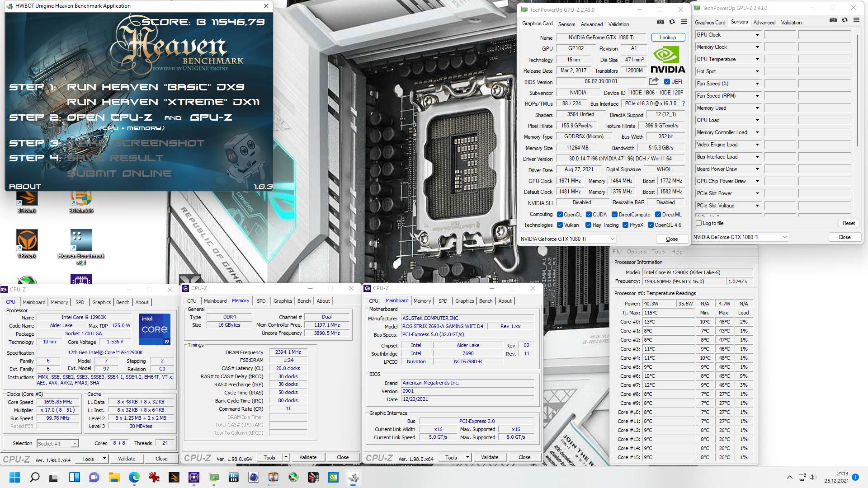Click the GPU-Z Sensors window vertical scrollbar

[857, 90]
